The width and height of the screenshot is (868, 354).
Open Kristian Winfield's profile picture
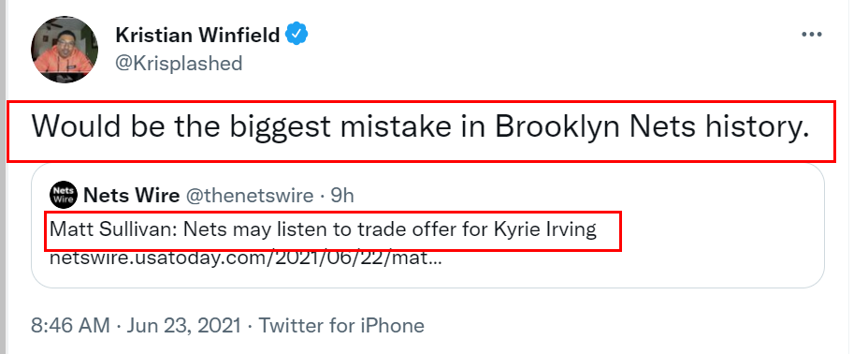(65, 50)
